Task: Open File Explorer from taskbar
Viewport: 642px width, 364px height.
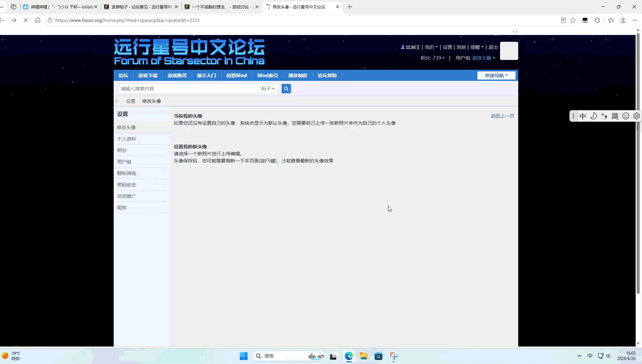Action: [x=363, y=356]
